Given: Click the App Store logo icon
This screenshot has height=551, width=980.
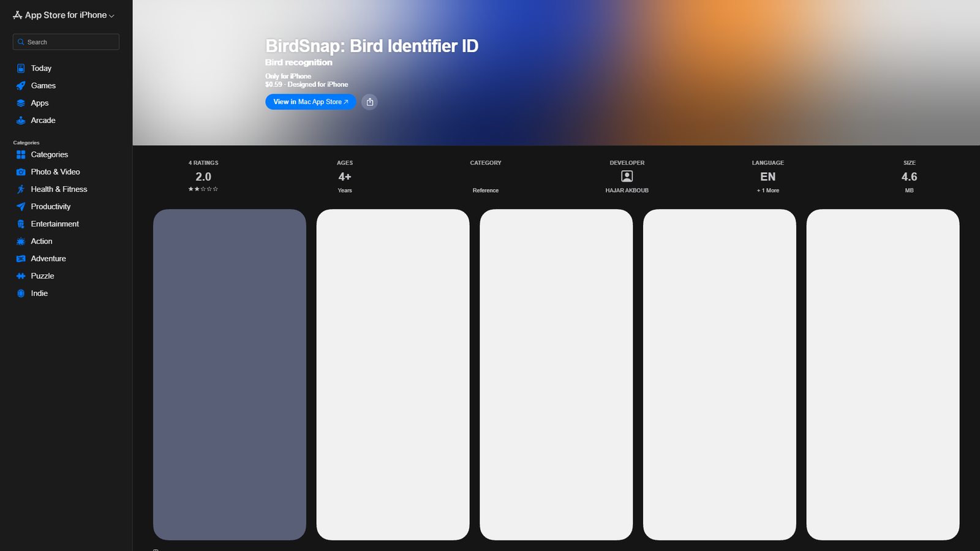Looking at the screenshot, I should (x=18, y=15).
